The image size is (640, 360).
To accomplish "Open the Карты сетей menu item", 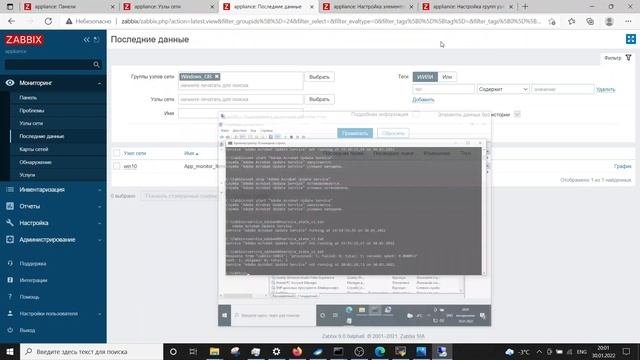I will [x=34, y=149].
